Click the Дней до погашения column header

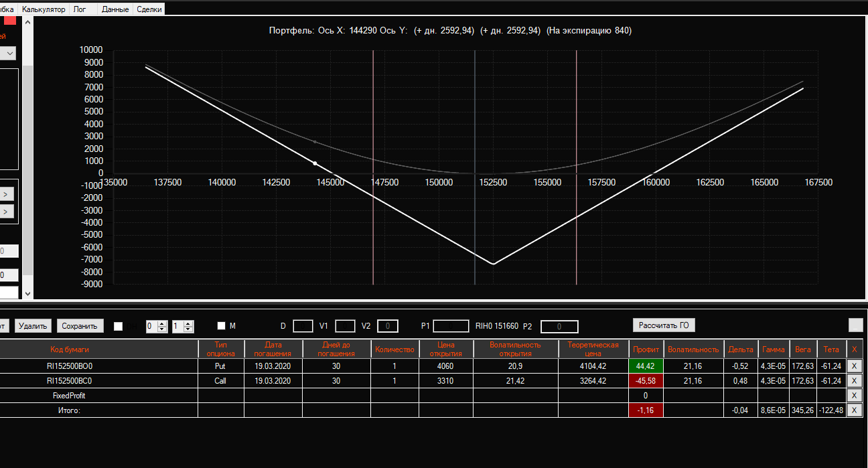click(336, 349)
